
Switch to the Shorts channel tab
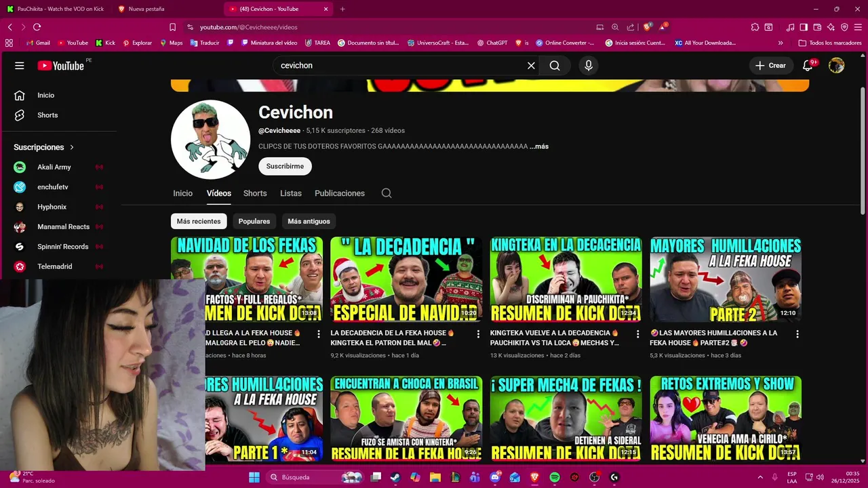point(255,193)
